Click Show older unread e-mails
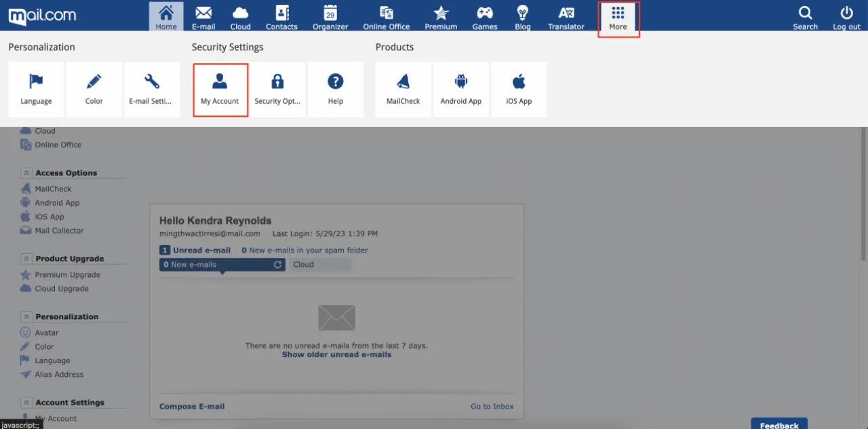The height and width of the screenshot is (429, 868). 336,354
